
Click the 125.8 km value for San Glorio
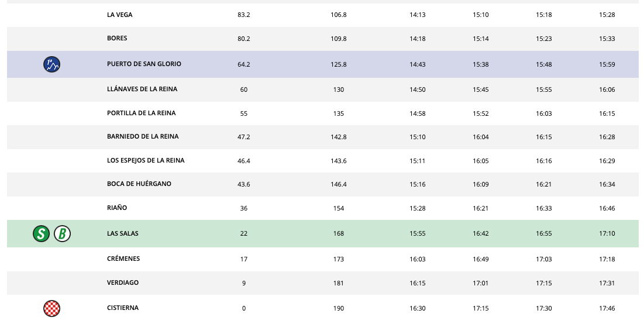click(x=338, y=64)
